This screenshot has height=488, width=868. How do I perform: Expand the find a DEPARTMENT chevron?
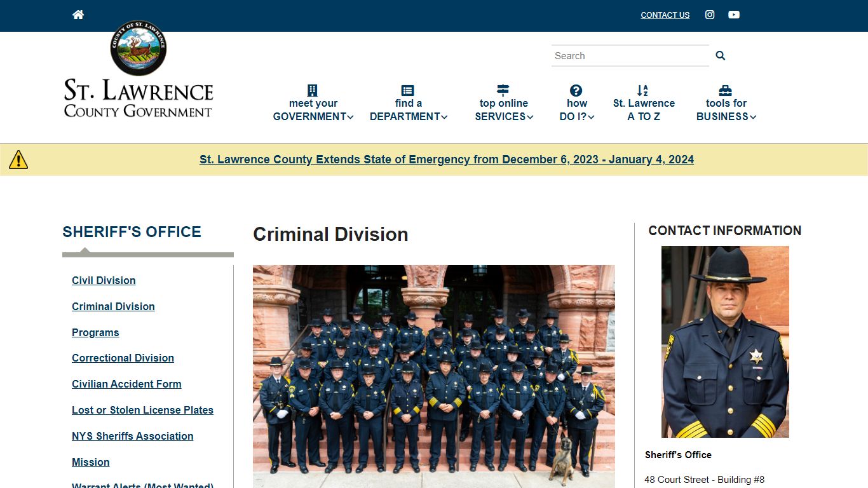(444, 117)
